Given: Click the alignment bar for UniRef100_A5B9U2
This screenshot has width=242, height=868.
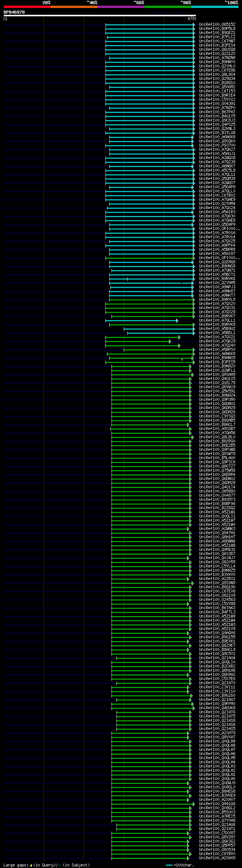Looking at the screenshot, I should click(159, 329).
